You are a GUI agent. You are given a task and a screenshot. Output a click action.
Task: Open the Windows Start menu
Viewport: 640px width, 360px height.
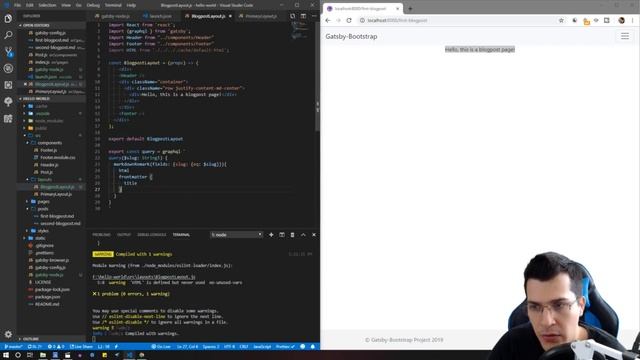click(6, 355)
